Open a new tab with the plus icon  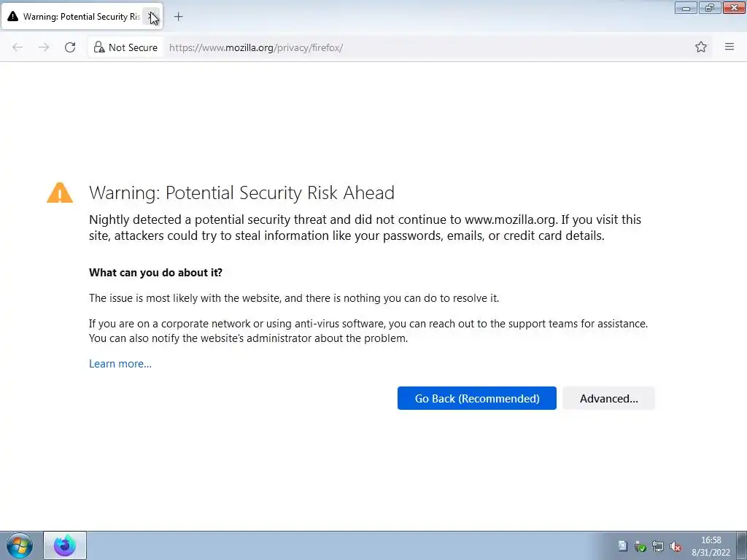178,17
